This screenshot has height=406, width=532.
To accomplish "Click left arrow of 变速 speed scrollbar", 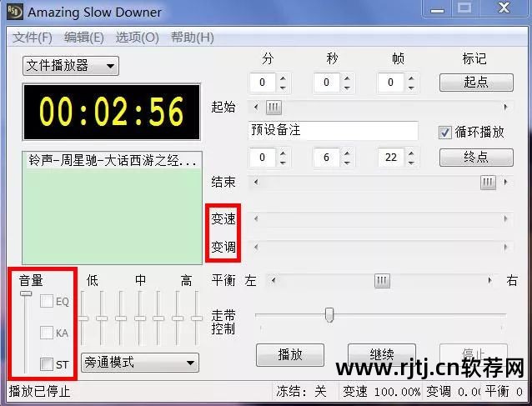I will click(256, 218).
